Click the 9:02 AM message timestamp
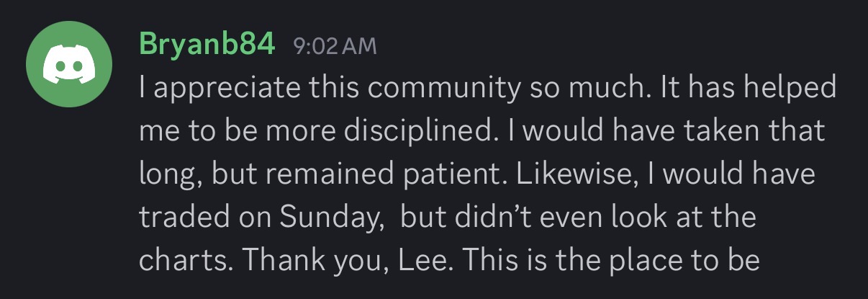 click(335, 47)
